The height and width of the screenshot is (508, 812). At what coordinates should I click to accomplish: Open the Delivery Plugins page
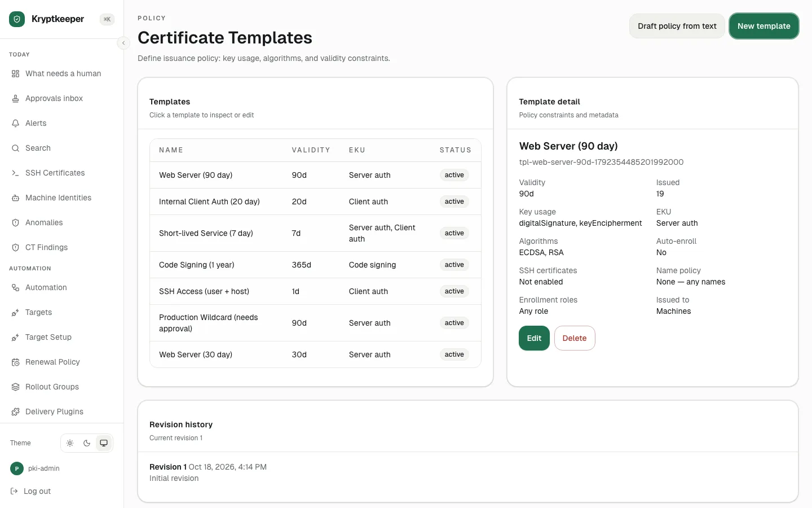coord(62,412)
